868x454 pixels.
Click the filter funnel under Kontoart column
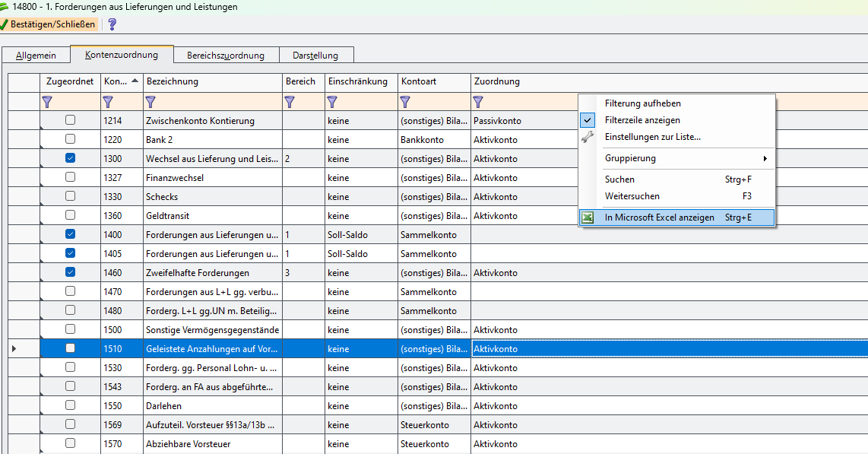click(405, 101)
